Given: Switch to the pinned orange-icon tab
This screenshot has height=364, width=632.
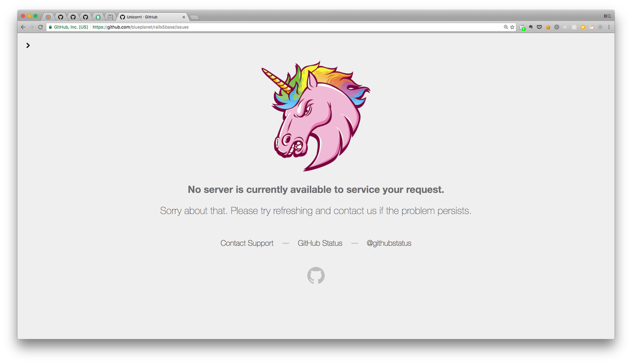Looking at the screenshot, I should coord(48,17).
